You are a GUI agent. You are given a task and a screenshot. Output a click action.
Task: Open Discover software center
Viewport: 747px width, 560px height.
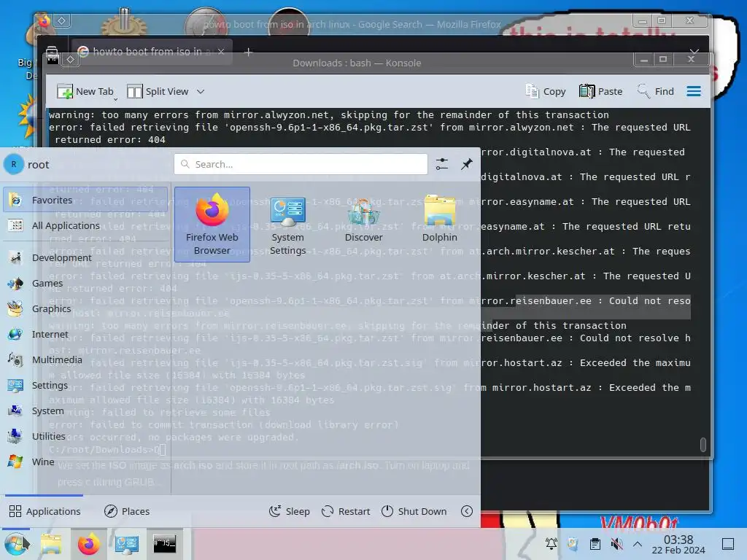click(363, 225)
